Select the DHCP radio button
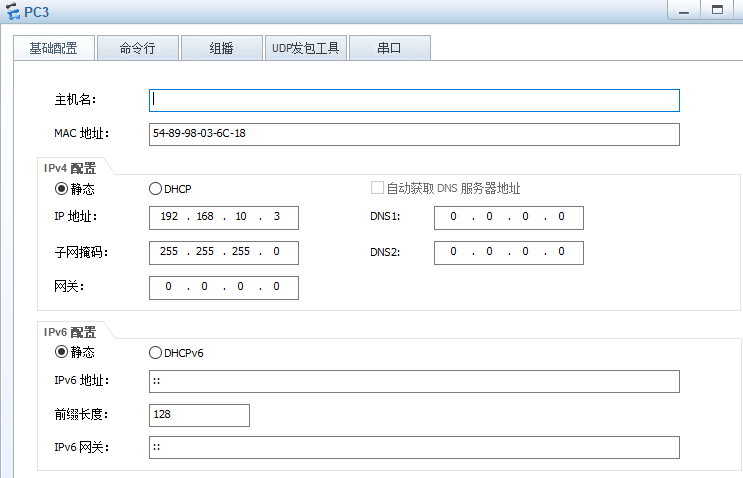Image resolution: width=743 pixels, height=478 pixels. 155,189
